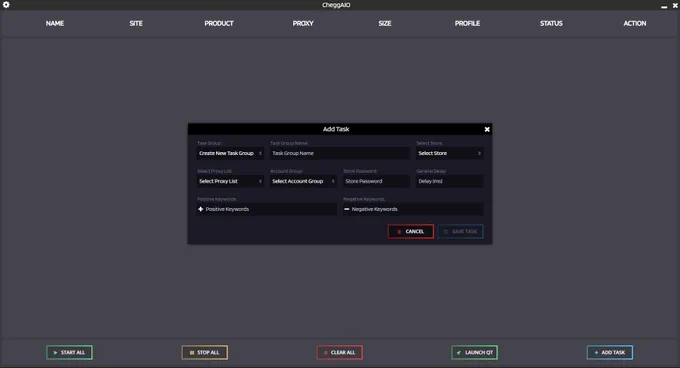Click the Clear All button

pos(340,352)
